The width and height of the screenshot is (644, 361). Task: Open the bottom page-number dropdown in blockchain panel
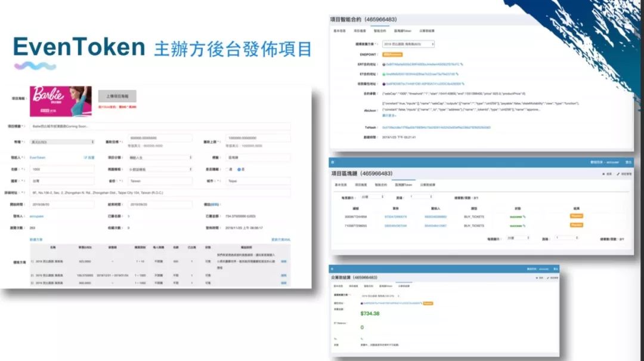click(x=566, y=237)
